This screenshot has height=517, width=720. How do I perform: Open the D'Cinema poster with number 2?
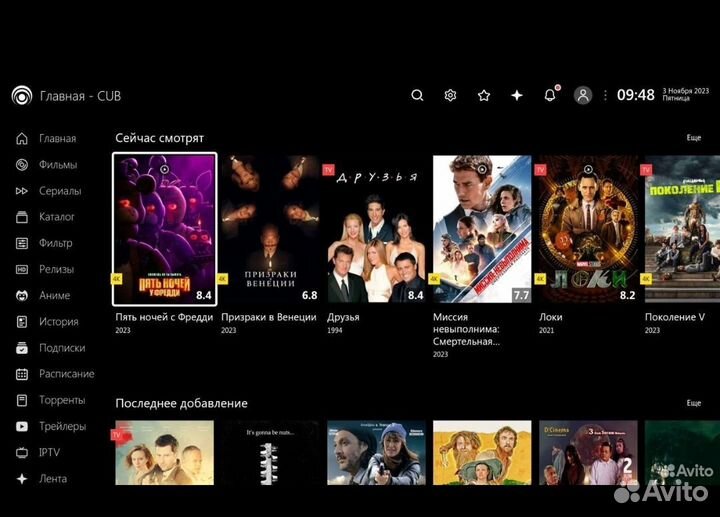coord(588,453)
